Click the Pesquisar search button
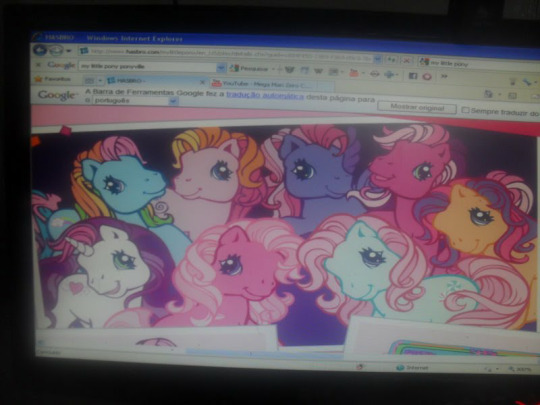This screenshot has height=405, width=540. (x=249, y=69)
